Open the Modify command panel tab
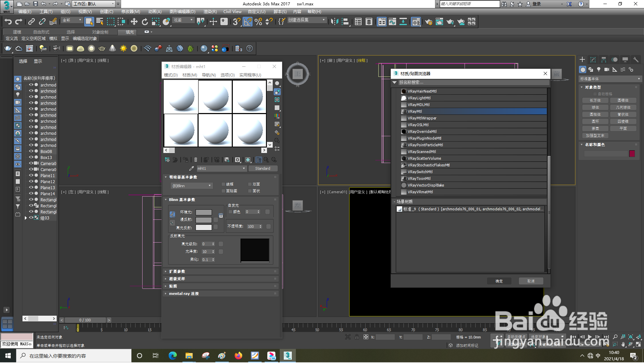 pos(593,60)
